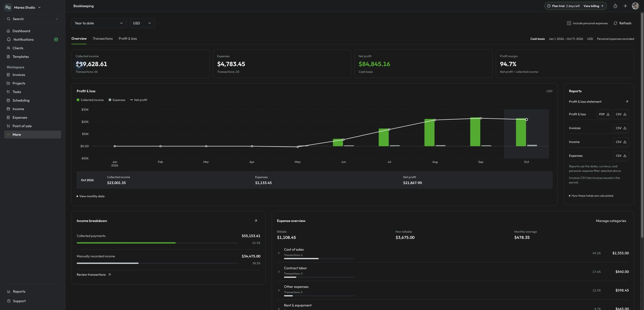
Task: Select the Overview tab
Action: point(79,38)
